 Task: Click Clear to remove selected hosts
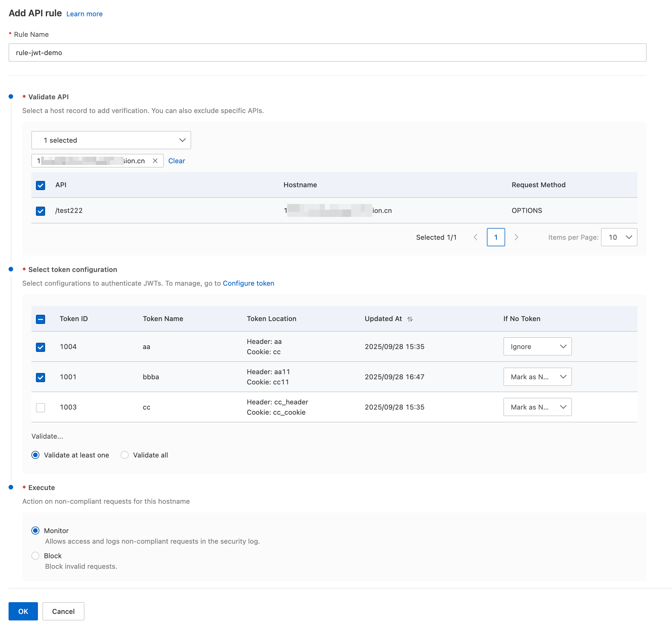coord(177,161)
